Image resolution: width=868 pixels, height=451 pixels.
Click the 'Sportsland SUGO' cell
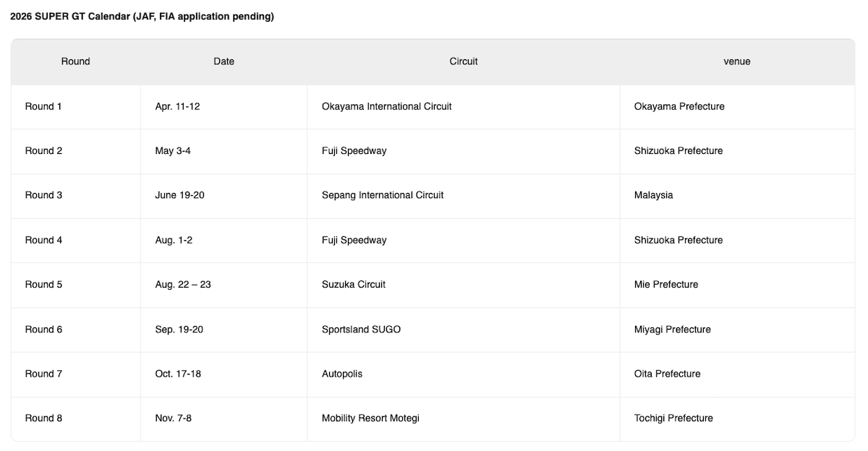click(464, 330)
